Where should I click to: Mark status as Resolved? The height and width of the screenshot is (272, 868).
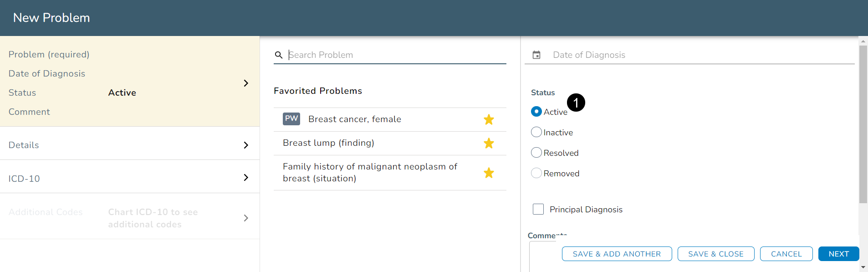536,153
